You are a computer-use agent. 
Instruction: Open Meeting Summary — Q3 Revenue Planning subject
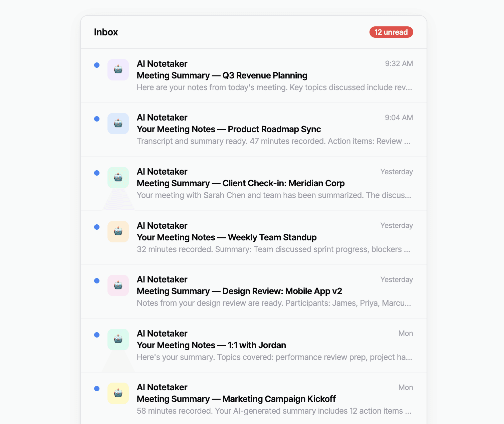coord(222,75)
